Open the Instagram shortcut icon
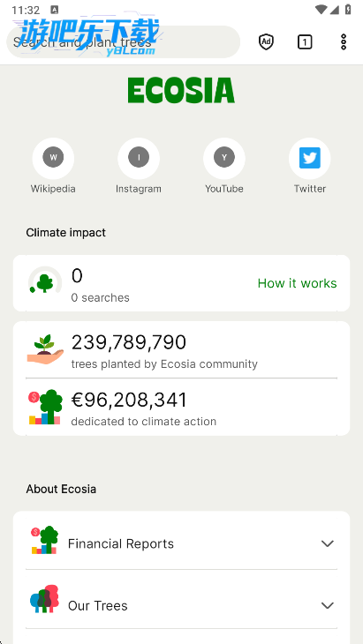363x644 pixels. (139, 158)
